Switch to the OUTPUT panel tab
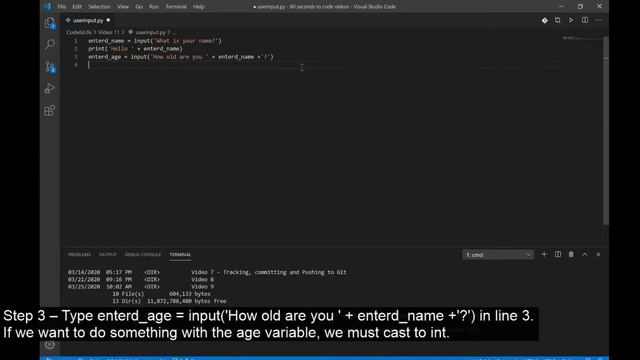 (108, 254)
